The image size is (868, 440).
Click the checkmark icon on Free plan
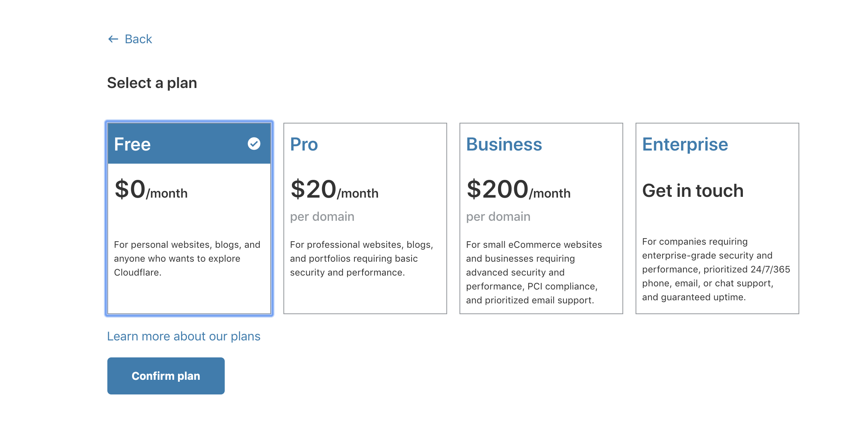click(x=254, y=144)
